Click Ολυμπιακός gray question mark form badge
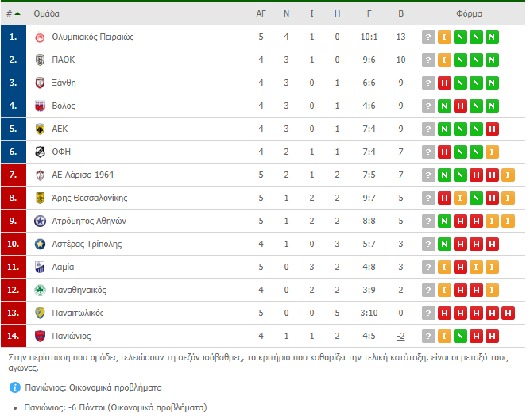530x420 pixels. [x=428, y=37]
